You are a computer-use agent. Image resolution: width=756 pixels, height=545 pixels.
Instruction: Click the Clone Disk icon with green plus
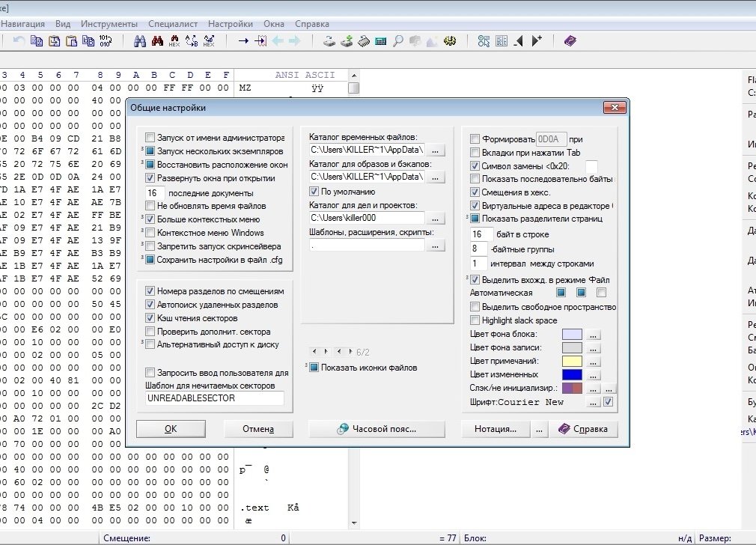tap(347, 41)
